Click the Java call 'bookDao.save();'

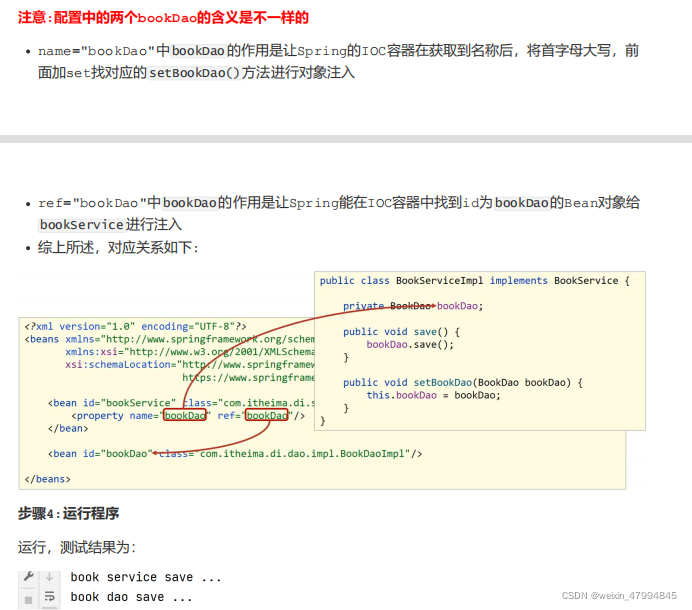410,344
